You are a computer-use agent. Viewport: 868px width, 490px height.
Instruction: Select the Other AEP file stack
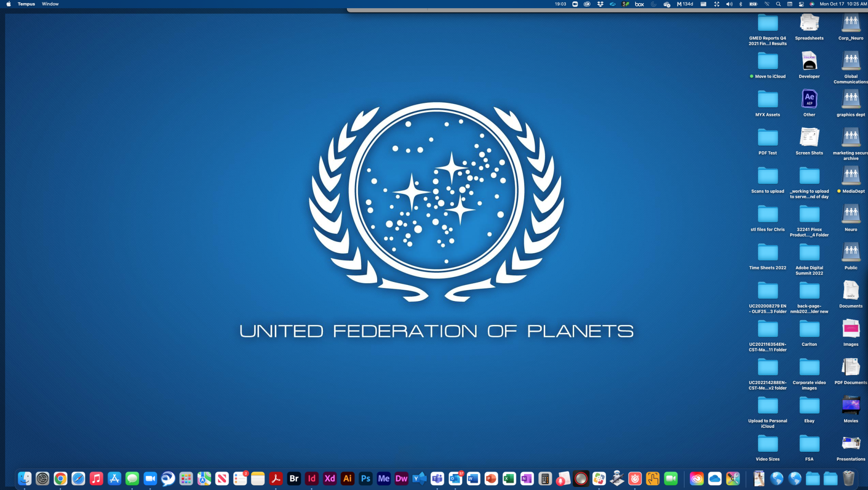point(809,103)
